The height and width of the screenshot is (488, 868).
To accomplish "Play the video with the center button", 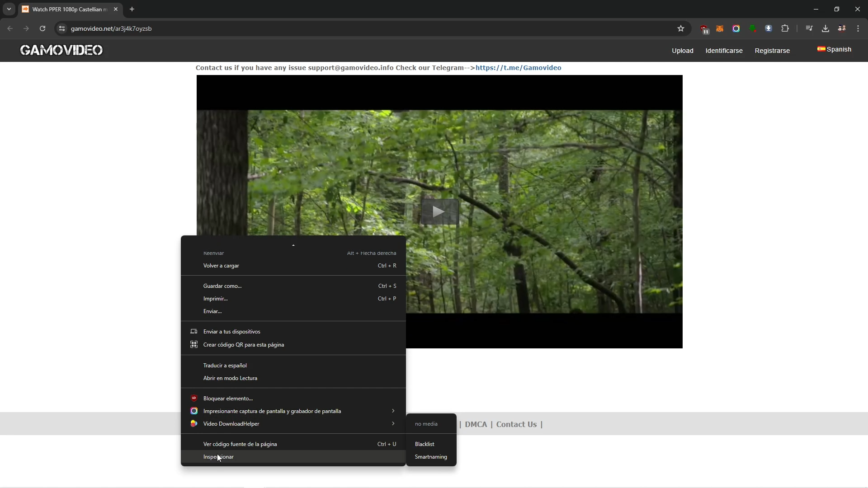I will 439,211.
